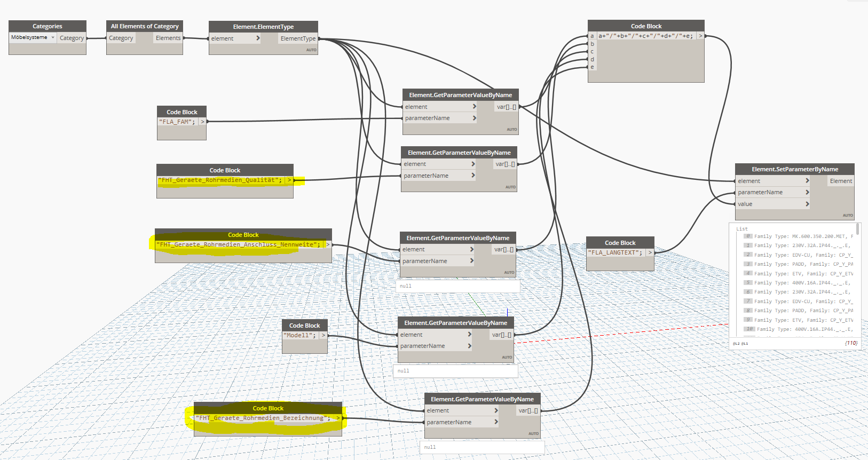868x460 pixels.
Task: Click the Element output port of SetParameterByName
Action: pos(841,181)
